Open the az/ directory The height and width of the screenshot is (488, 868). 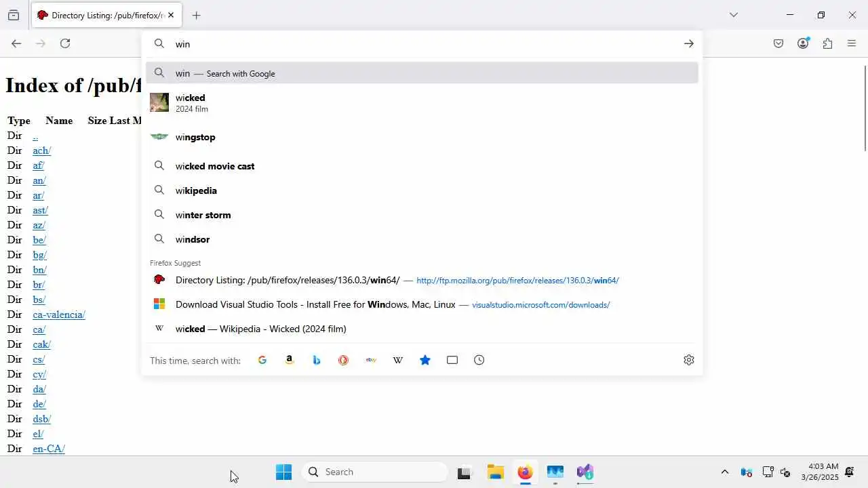[39, 225]
